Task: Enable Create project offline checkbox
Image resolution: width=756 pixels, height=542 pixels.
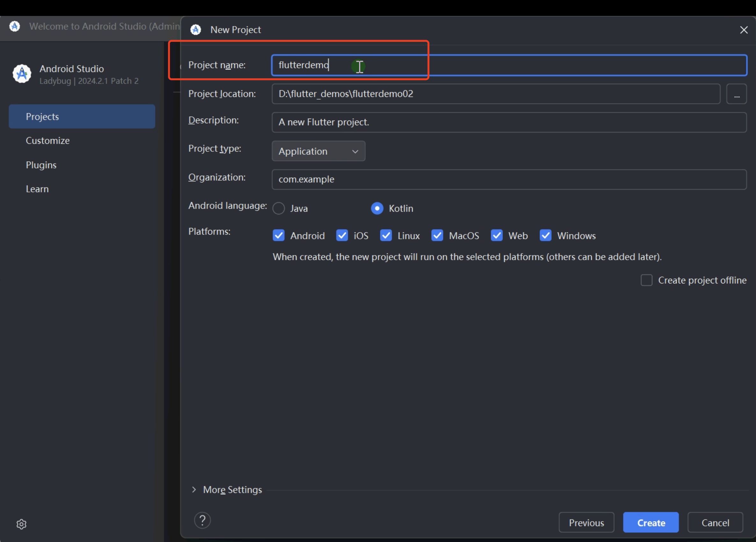Action: tap(646, 280)
